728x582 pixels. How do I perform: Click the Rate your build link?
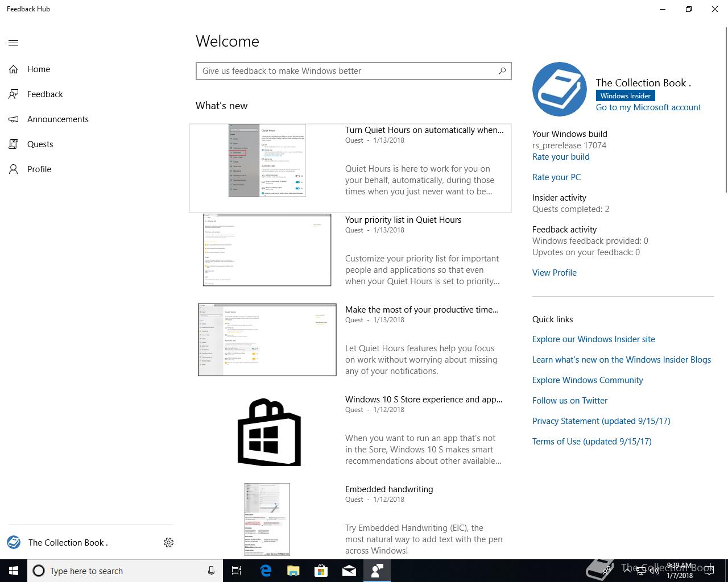tap(561, 157)
